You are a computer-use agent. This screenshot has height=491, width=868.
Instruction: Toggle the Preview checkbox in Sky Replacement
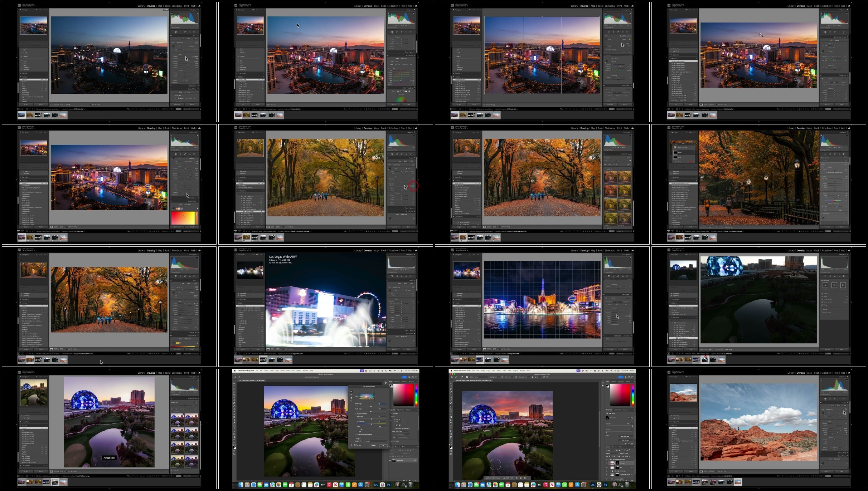[x=355, y=445]
